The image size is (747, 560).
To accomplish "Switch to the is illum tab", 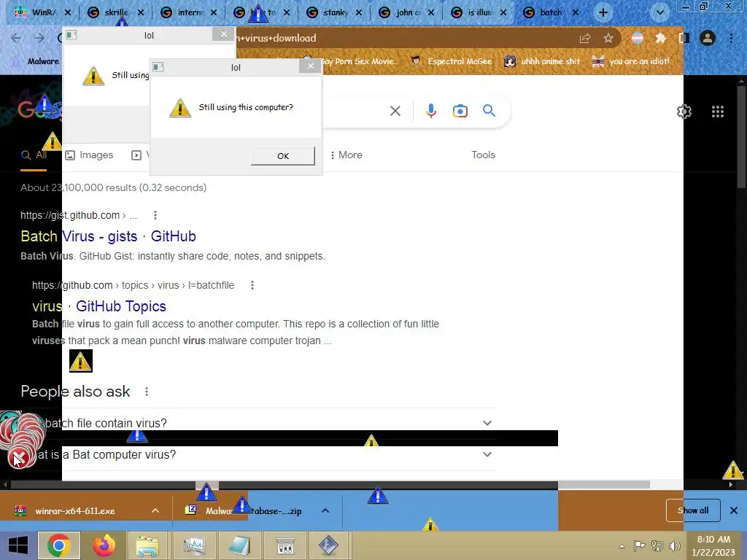I will [x=480, y=12].
